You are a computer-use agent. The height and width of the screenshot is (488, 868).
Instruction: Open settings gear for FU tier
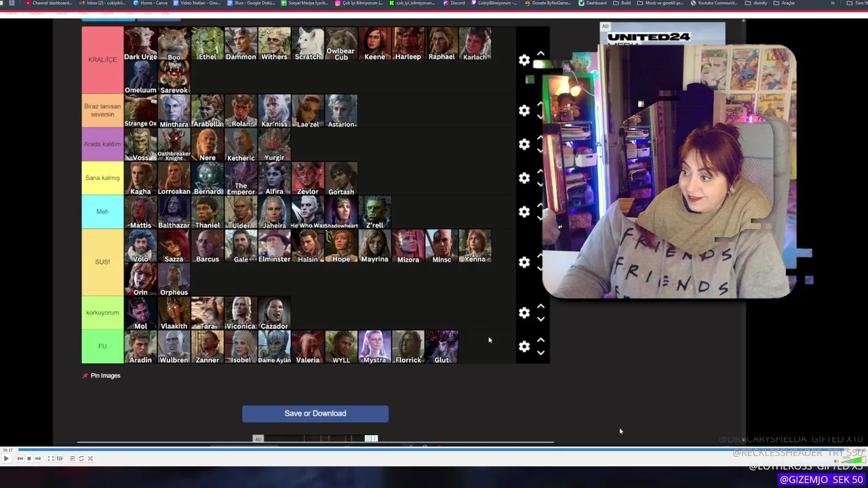point(524,347)
